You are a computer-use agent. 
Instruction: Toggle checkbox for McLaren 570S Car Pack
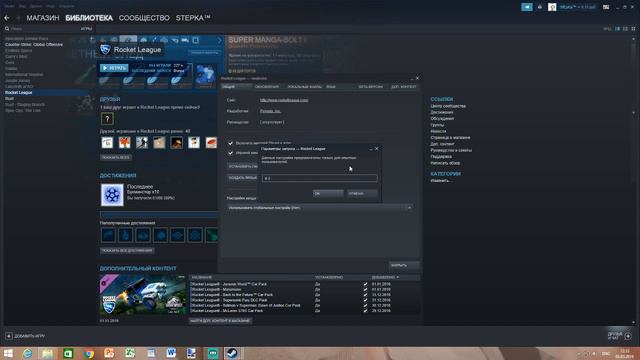[x=365, y=311]
